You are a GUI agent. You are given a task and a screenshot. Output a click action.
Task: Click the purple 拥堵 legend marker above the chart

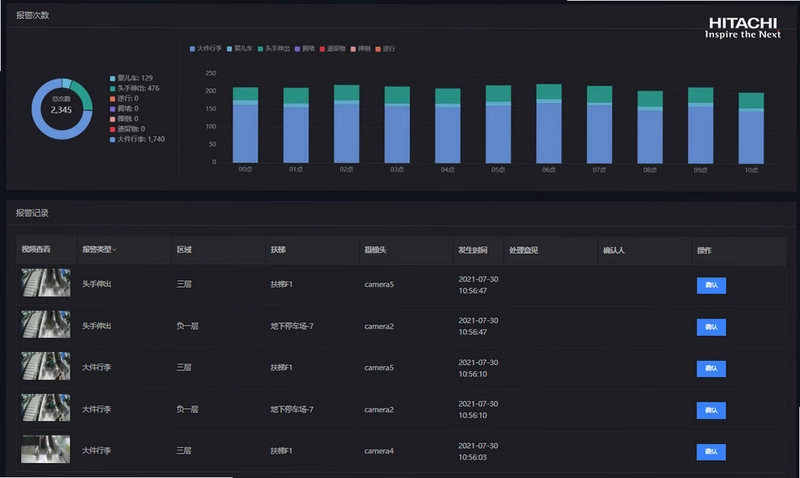297,49
